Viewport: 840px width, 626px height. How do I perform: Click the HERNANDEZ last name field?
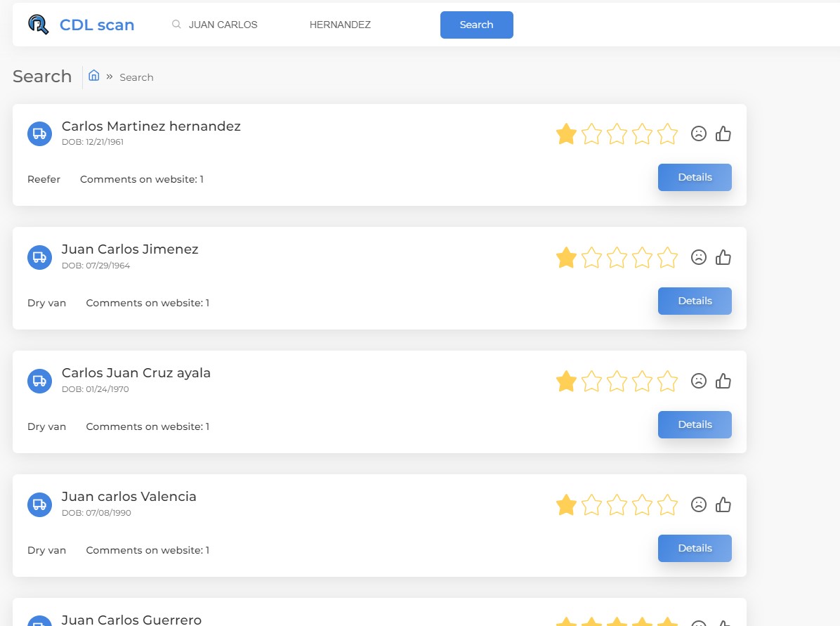(351, 25)
